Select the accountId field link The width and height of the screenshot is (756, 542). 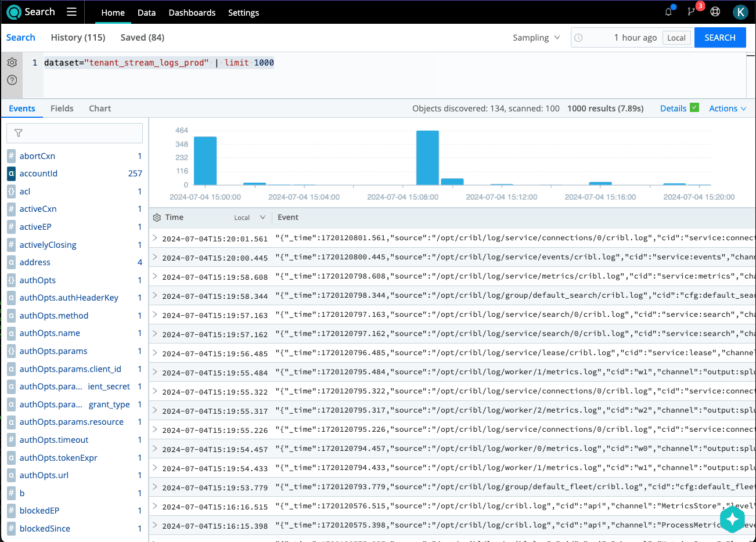pos(38,174)
